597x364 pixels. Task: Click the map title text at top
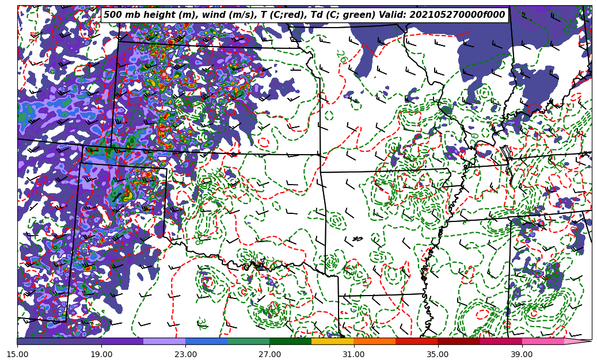[304, 15]
